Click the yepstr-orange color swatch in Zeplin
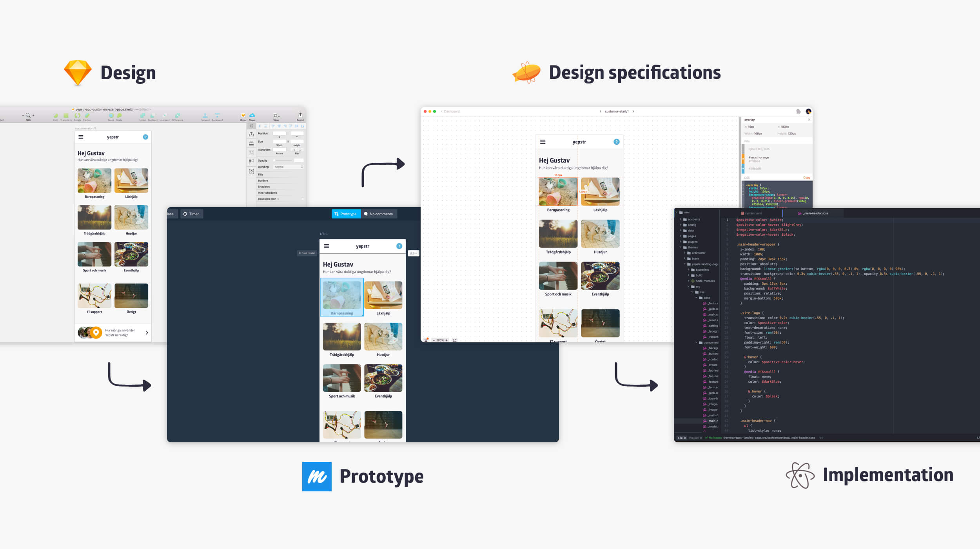 point(743,159)
